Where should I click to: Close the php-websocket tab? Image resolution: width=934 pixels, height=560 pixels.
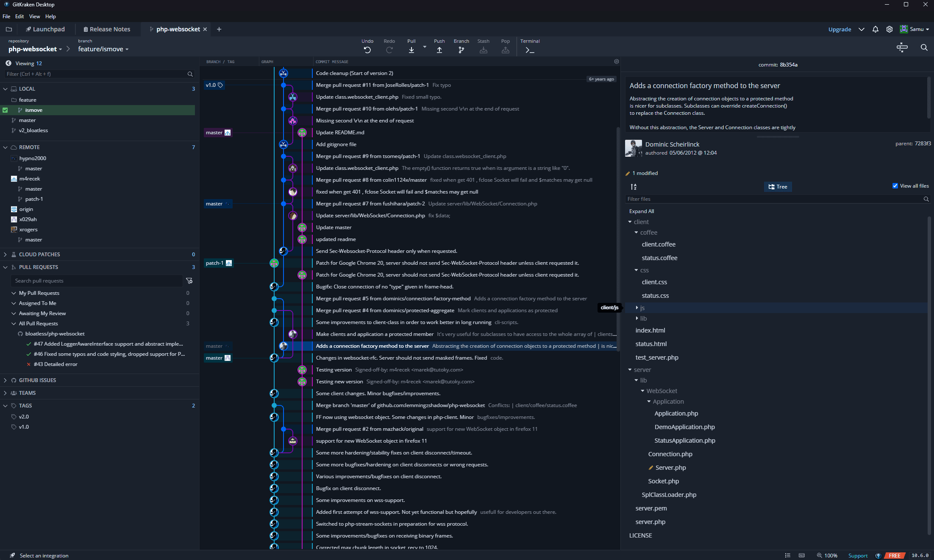[x=205, y=29]
